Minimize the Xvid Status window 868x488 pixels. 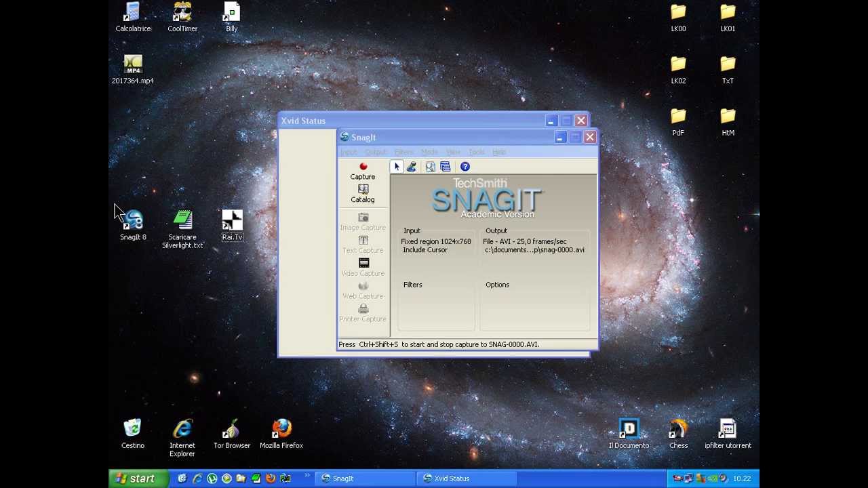(x=551, y=121)
